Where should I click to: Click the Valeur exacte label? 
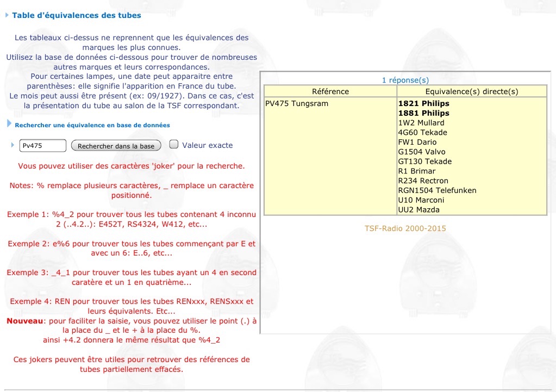click(208, 146)
